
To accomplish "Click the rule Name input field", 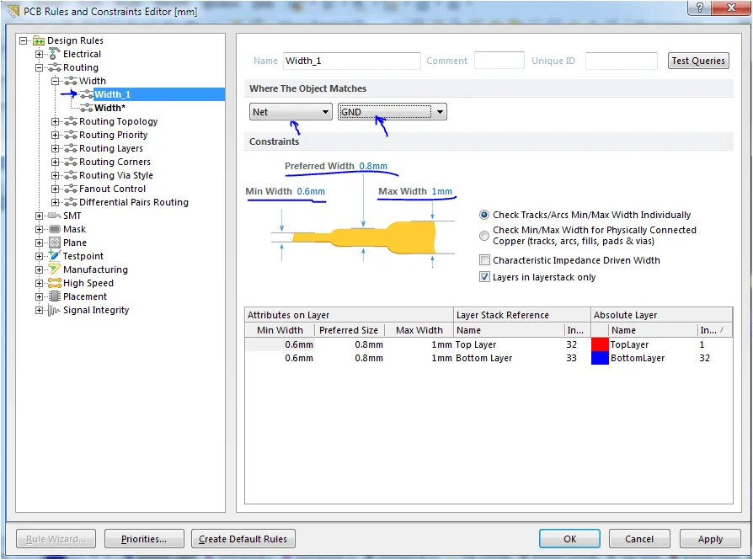I will [351, 61].
